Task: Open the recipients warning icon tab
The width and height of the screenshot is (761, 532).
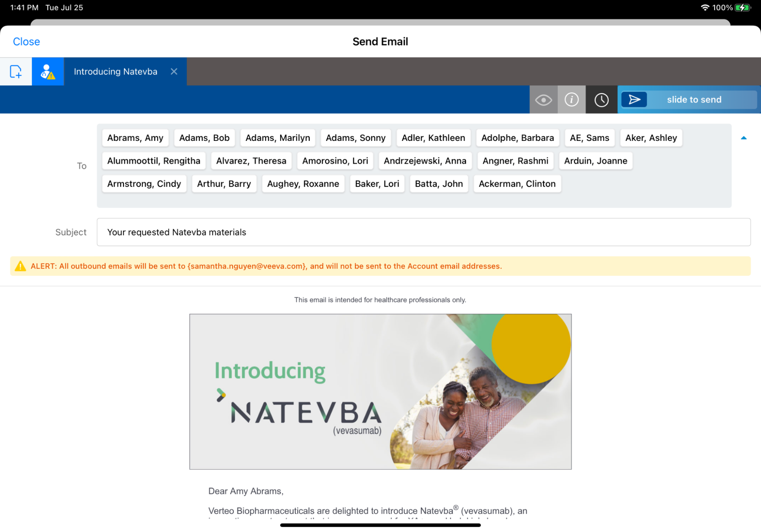Action: [48, 72]
